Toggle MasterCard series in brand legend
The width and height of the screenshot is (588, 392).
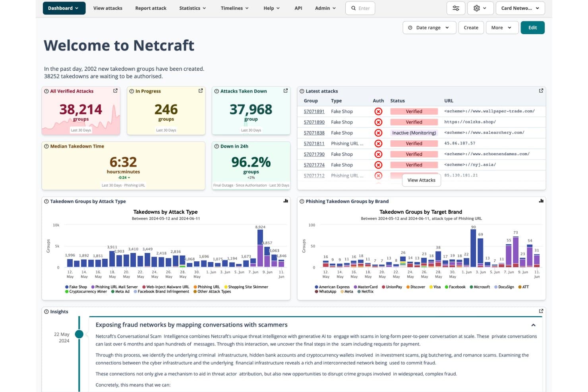point(366,287)
